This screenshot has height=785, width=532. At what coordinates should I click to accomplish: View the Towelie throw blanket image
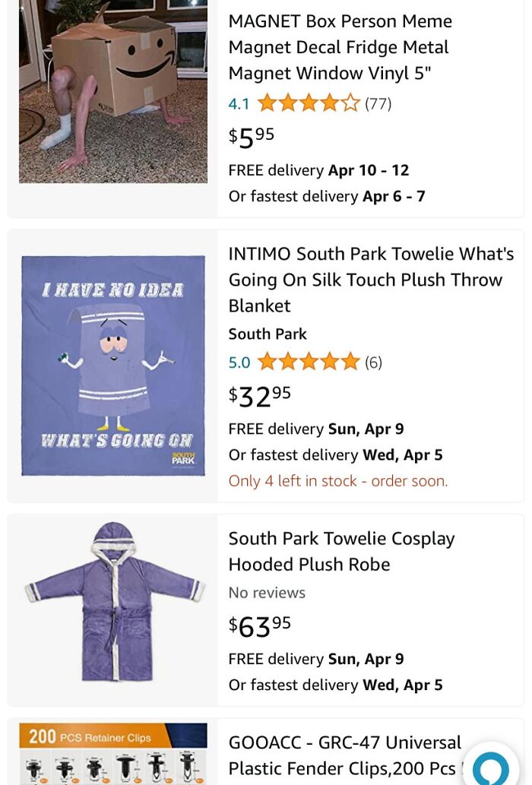(113, 366)
